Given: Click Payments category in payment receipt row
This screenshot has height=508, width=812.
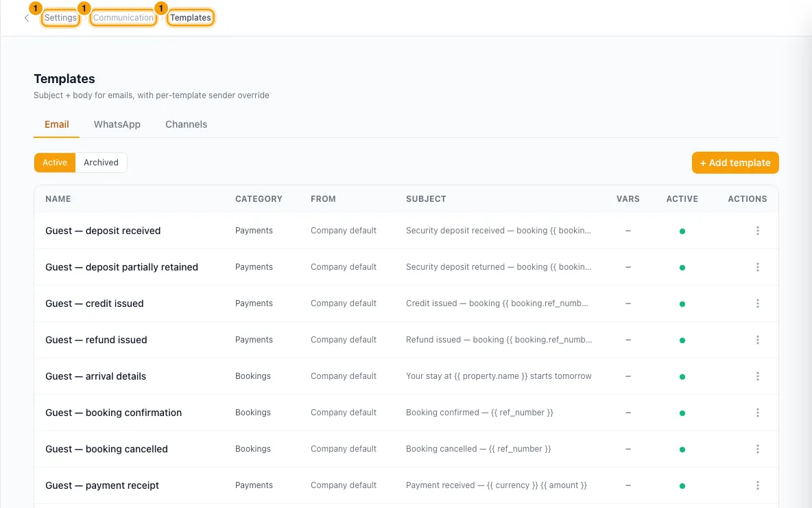Looking at the screenshot, I should [x=254, y=485].
